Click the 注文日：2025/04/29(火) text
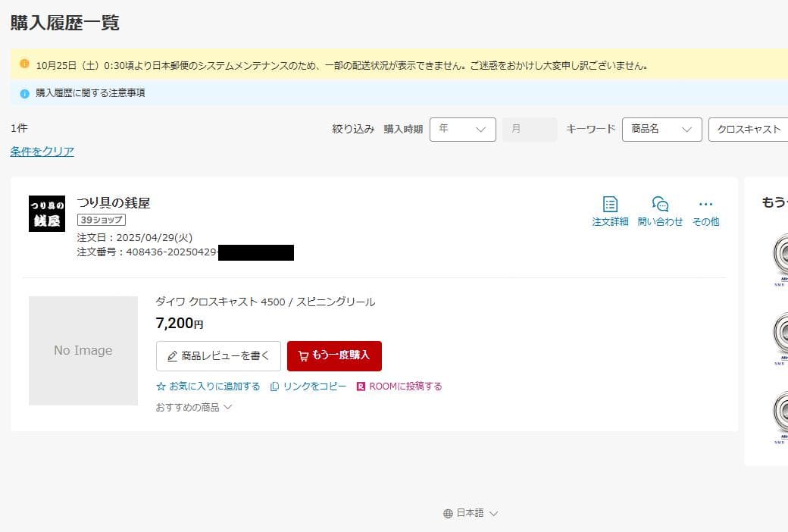 (135, 237)
